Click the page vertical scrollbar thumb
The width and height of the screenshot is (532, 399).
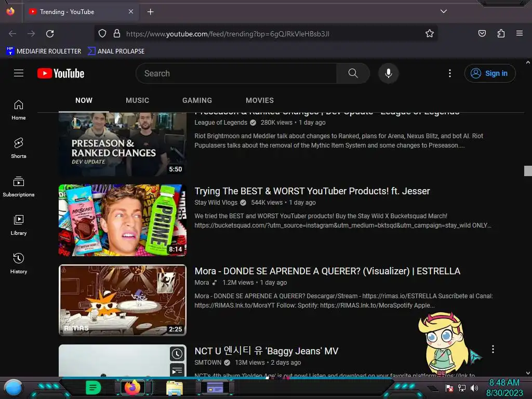[528, 170]
